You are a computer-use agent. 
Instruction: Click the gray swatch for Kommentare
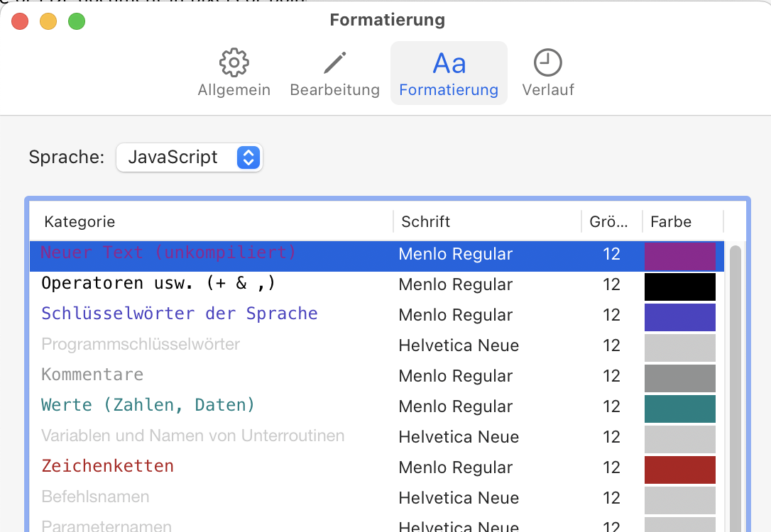point(679,378)
